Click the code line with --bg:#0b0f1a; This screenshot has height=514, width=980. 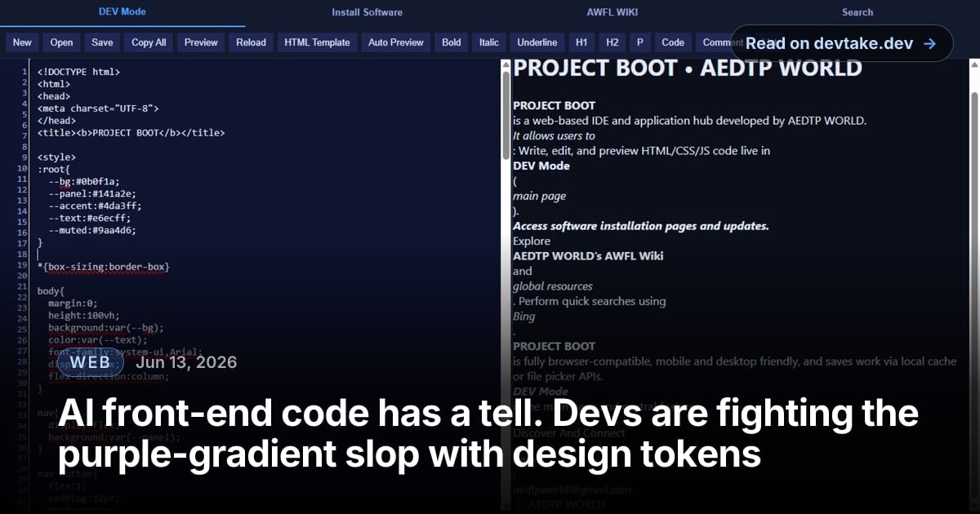click(x=83, y=181)
